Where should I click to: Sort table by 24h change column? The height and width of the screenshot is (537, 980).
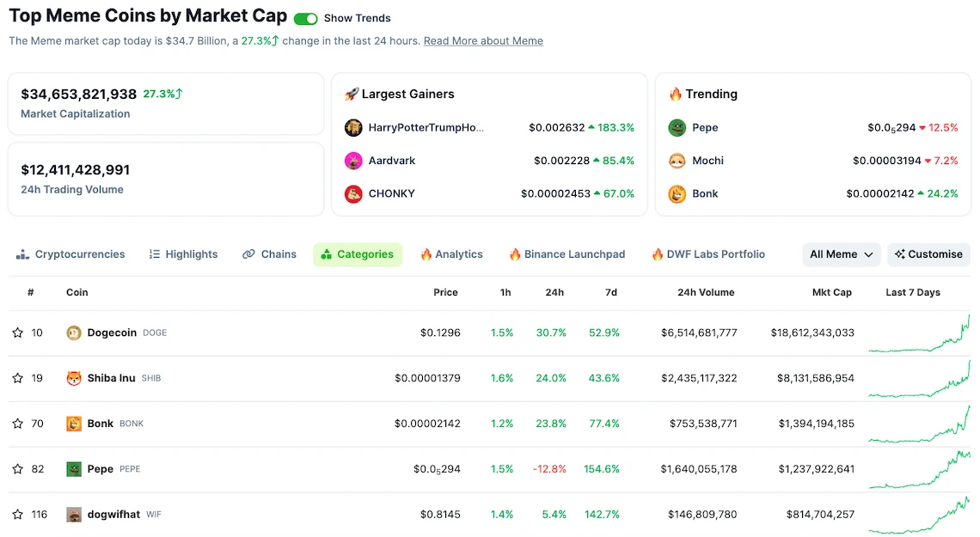click(x=554, y=293)
